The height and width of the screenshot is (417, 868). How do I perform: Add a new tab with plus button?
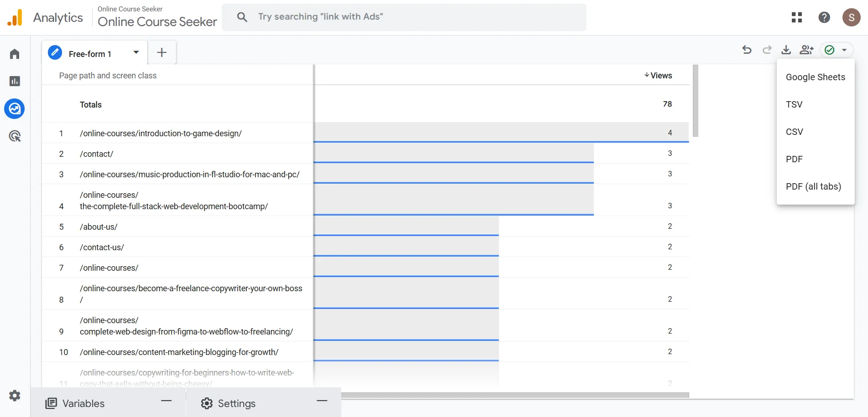tap(162, 52)
